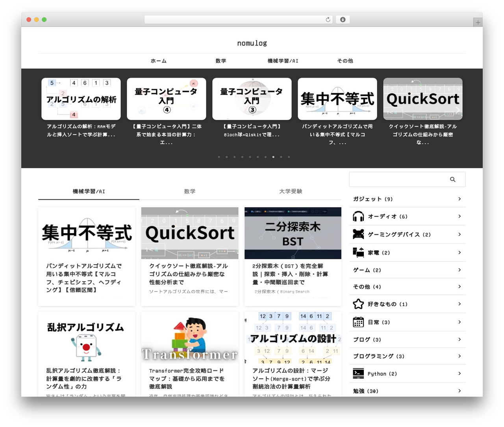Expand the その他 (4) category chevron

[x=460, y=286]
